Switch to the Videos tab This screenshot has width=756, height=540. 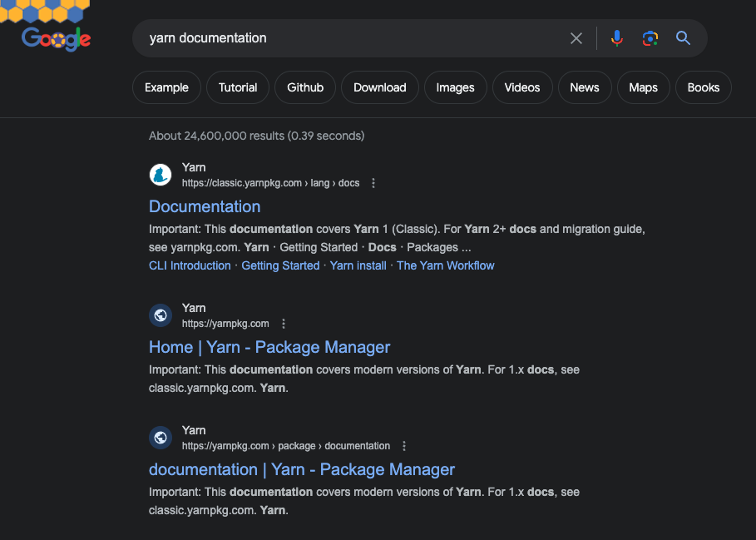pos(522,87)
